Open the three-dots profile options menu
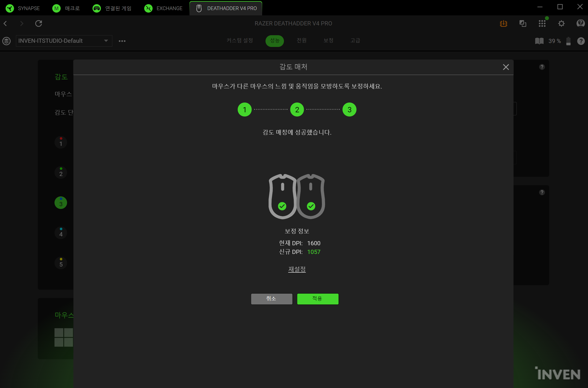The width and height of the screenshot is (588, 388). [x=122, y=41]
